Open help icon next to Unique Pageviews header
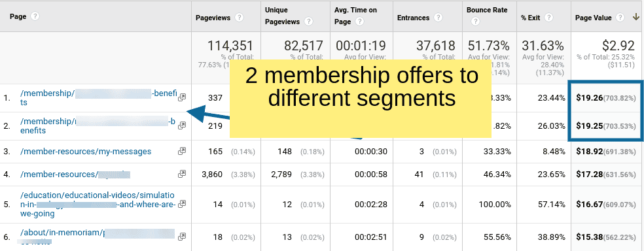 pyautogui.click(x=308, y=22)
